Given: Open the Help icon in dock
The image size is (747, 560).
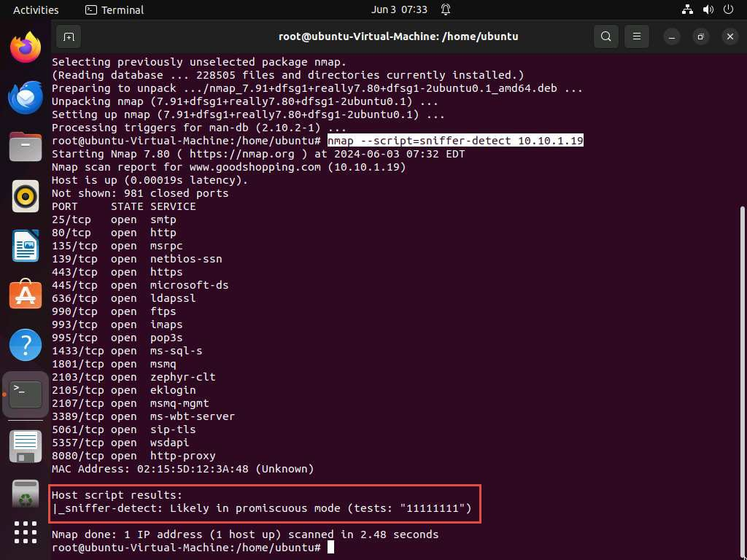Looking at the screenshot, I should tap(26, 344).
